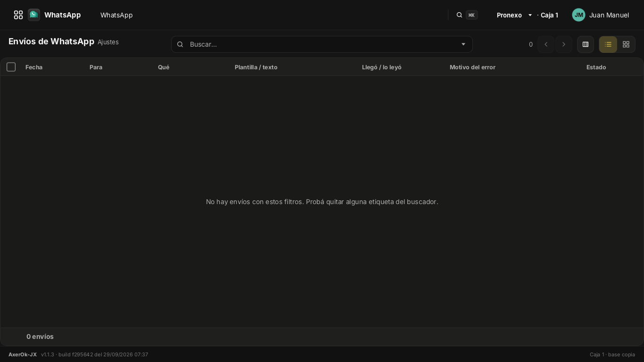Click the 0 envíos footer count
The width and height of the screenshot is (644, 362).
[40, 337]
